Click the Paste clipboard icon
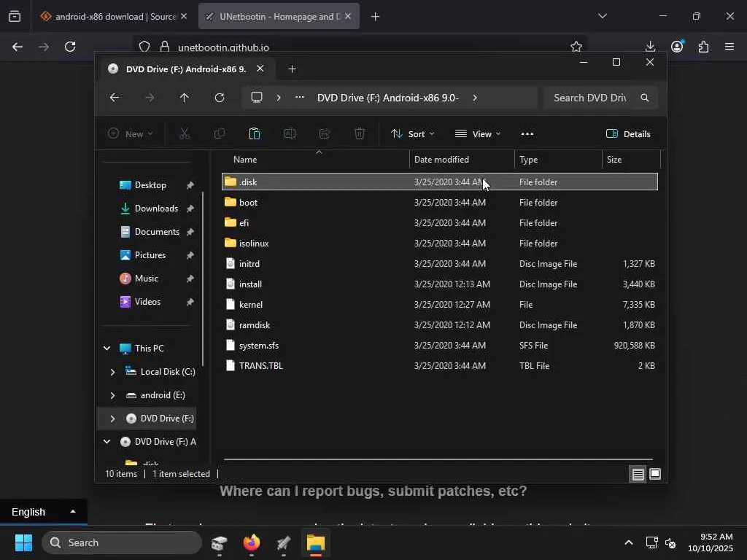The width and height of the screenshot is (747, 560). [255, 134]
